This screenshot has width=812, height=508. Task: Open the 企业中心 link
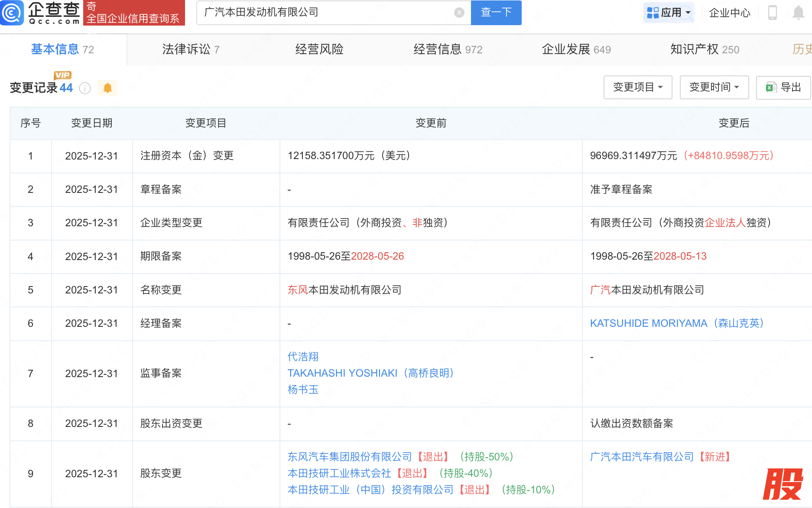(729, 13)
